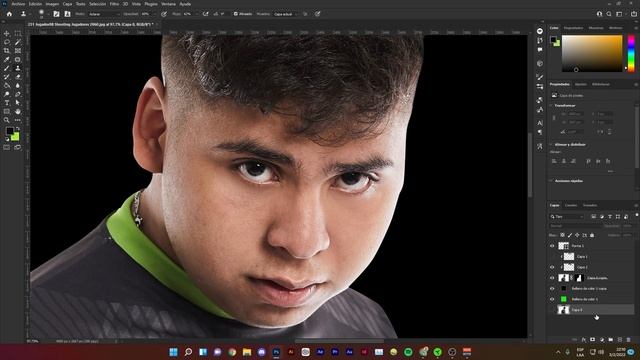Select the Rectangular Marquee tool

pyautogui.click(x=18, y=33)
